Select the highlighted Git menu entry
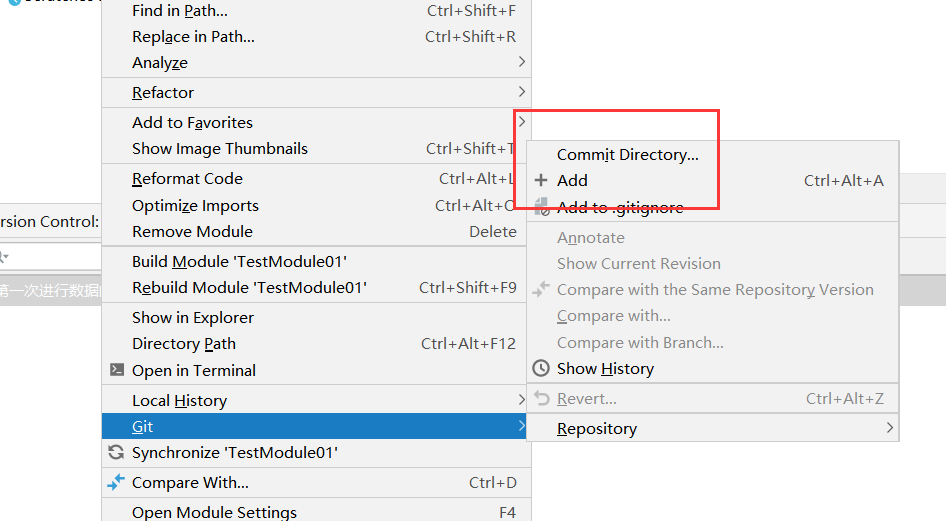Screen dimensions: 946x521 pos(316,426)
